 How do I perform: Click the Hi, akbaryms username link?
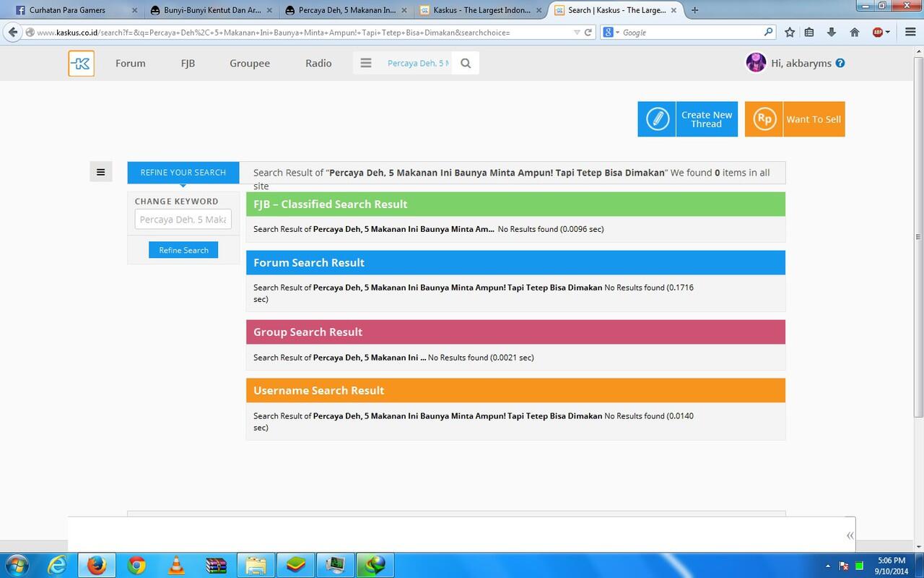pos(801,64)
